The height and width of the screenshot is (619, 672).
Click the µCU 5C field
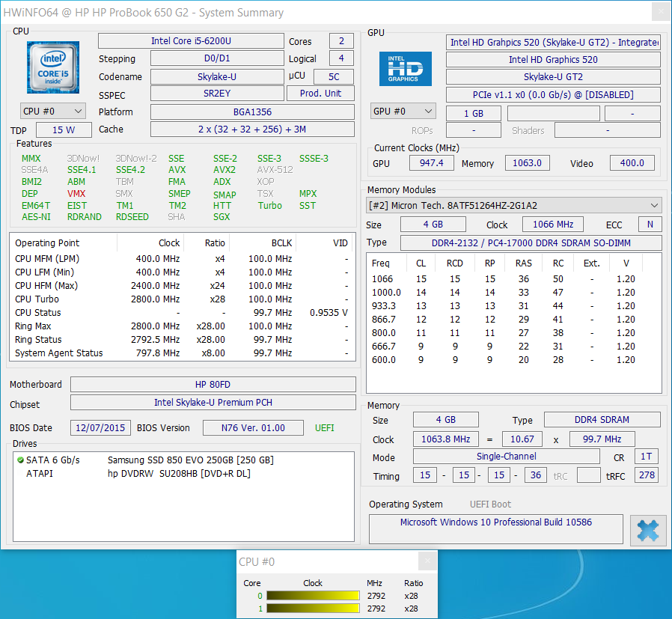(x=334, y=77)
